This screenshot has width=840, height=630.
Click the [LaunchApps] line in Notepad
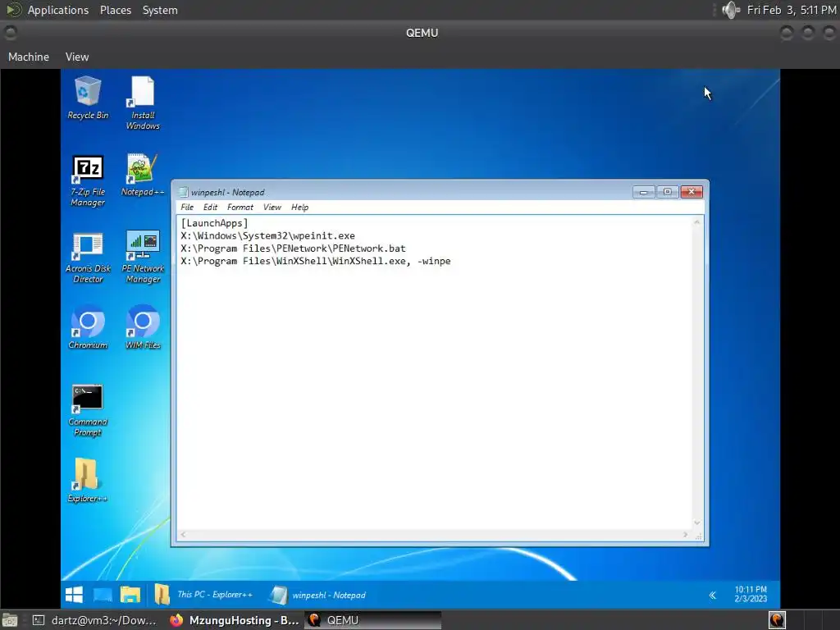tap(214, 223)
